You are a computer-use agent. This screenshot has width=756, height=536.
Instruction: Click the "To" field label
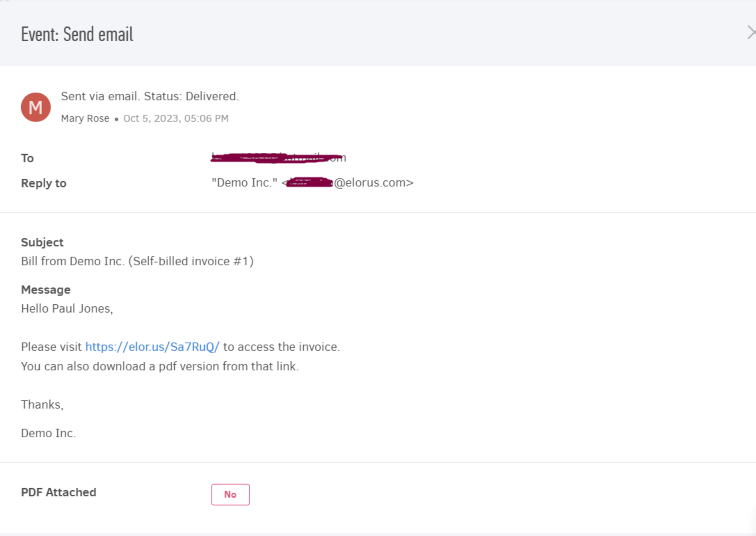point(27,158)
